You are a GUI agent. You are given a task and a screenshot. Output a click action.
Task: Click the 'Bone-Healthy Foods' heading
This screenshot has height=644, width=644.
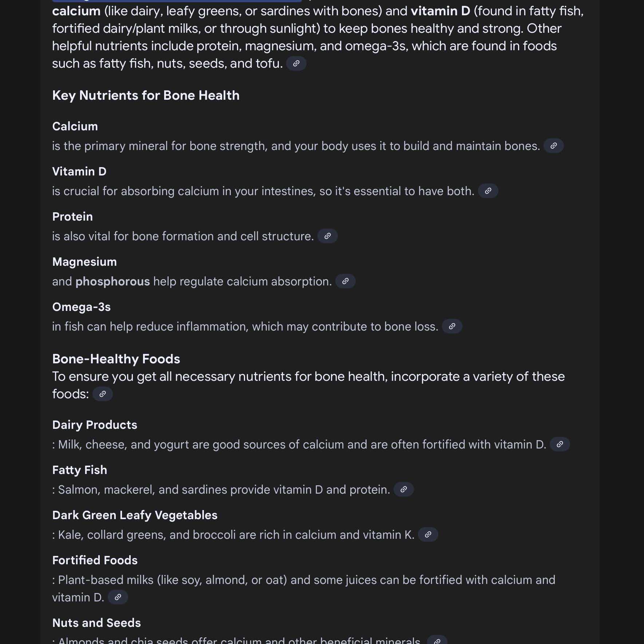tap(116, 359)
